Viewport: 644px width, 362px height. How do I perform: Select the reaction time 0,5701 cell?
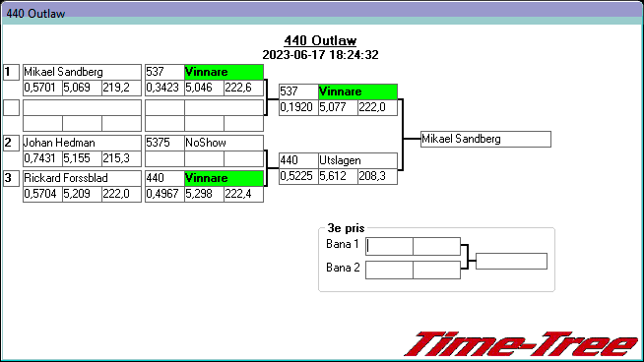coord(42,88)
